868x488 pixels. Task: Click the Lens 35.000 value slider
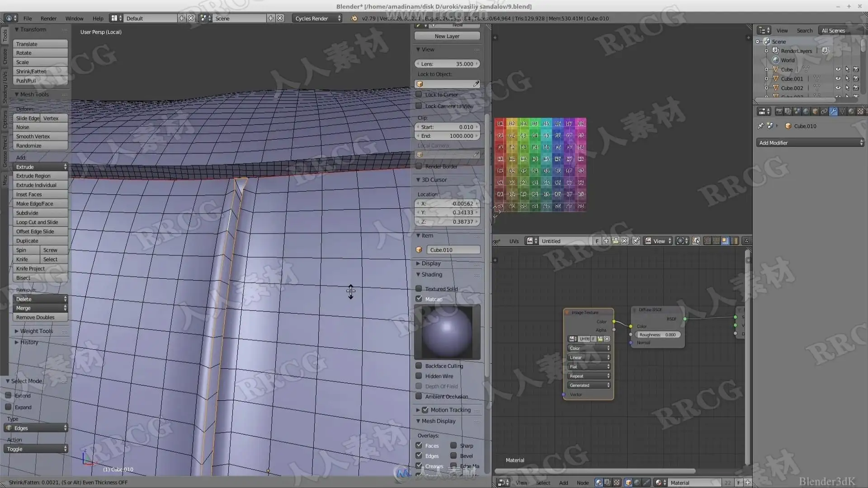447,64
